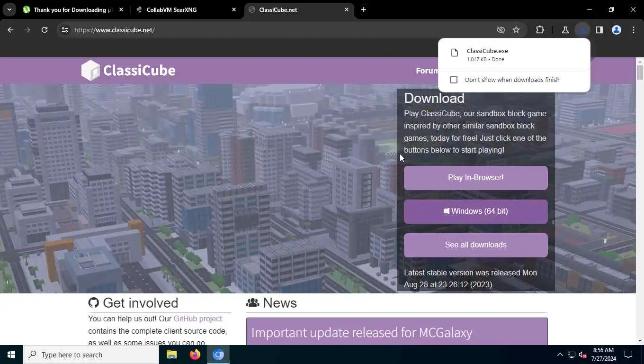
Task: Close the ClassiCube.net tab
Action: (x=347, y=9)
